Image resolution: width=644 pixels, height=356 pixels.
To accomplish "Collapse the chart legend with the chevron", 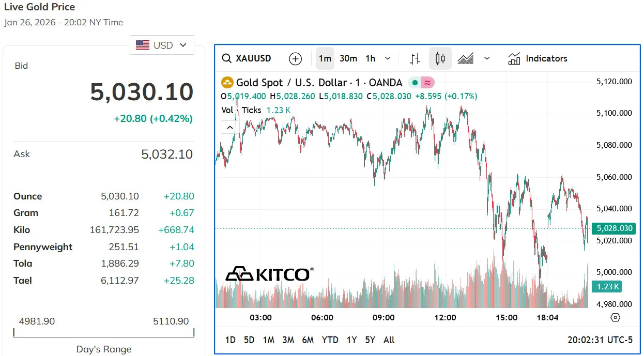I will tap(228, 127).
